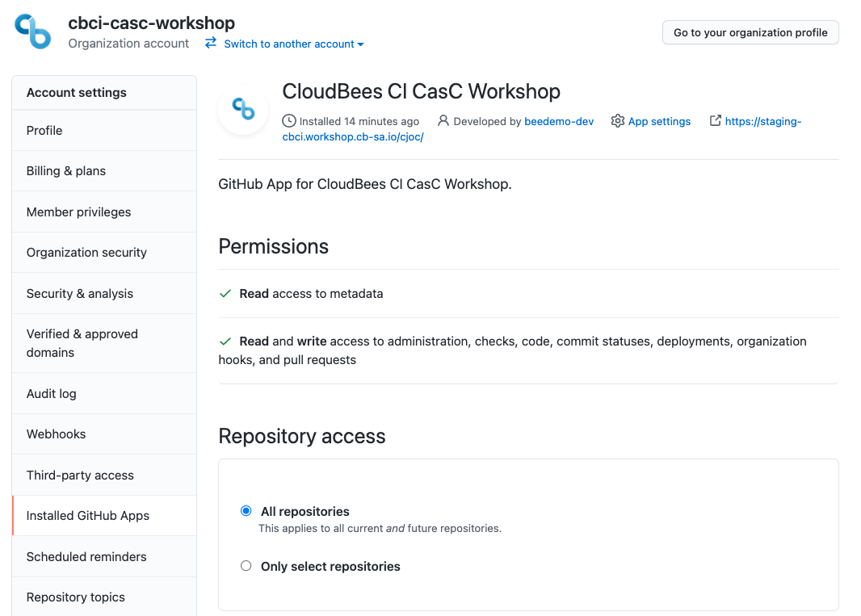Open the beedemo-dev developer profile
This screenshot has width=861, height=616.
tap(560, 120)
